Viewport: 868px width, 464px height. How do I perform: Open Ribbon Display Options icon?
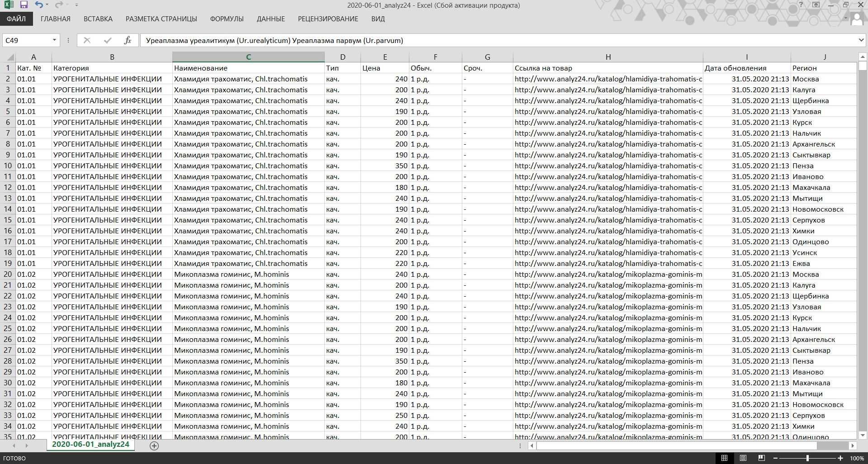click(x=816, y=5)
